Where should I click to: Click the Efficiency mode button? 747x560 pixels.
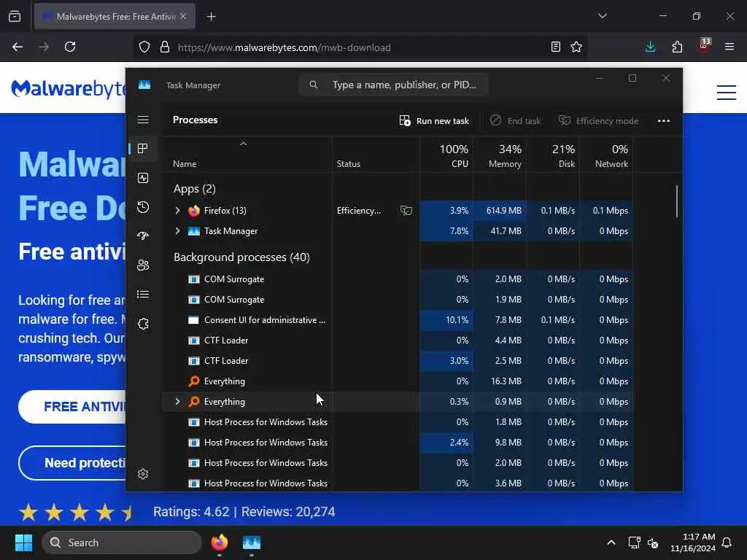[x=598, y=121]
